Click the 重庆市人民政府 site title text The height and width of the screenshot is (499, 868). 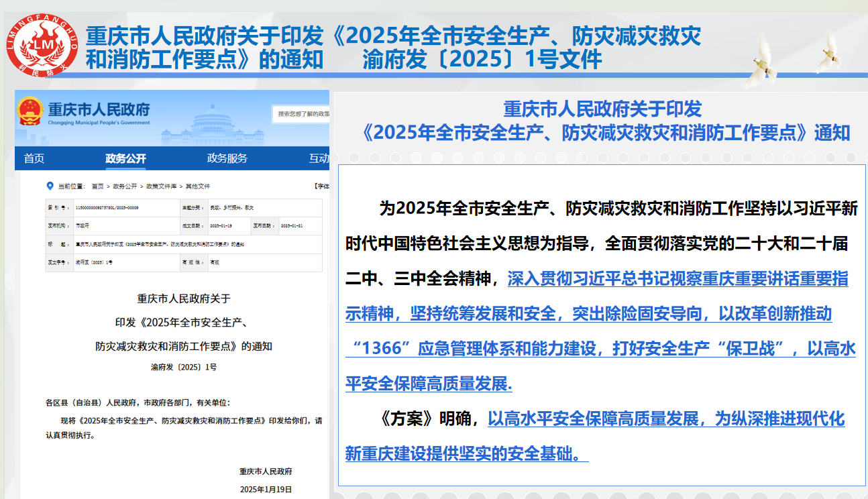click(x=99, y=109)
